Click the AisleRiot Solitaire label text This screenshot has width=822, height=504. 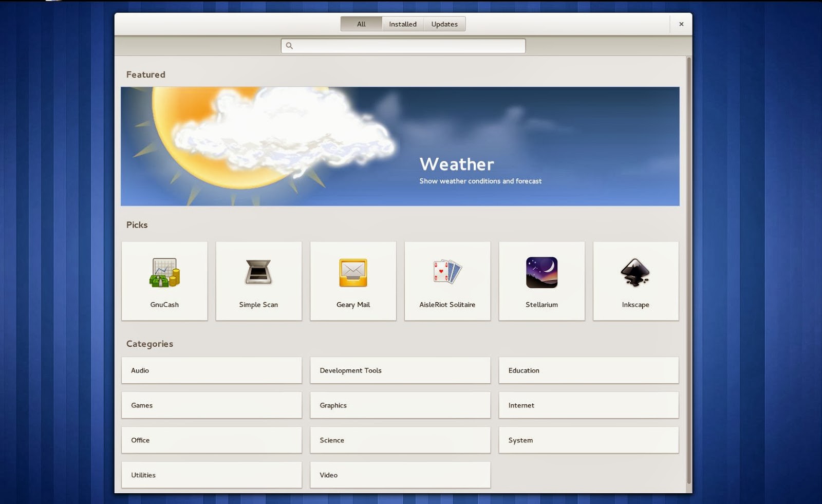(447, 305)
